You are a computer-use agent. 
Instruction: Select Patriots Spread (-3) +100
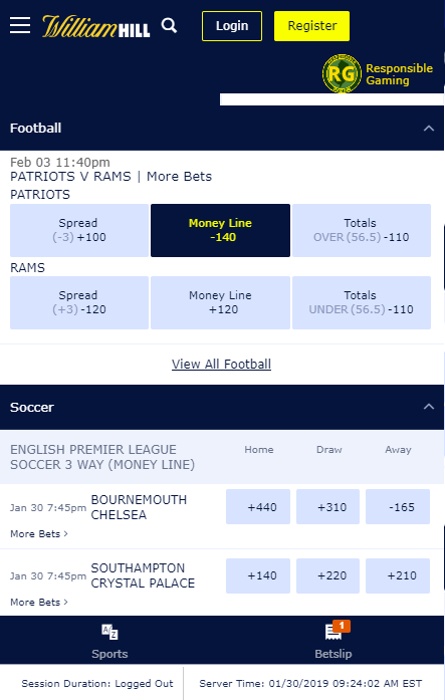pos(79,230)
